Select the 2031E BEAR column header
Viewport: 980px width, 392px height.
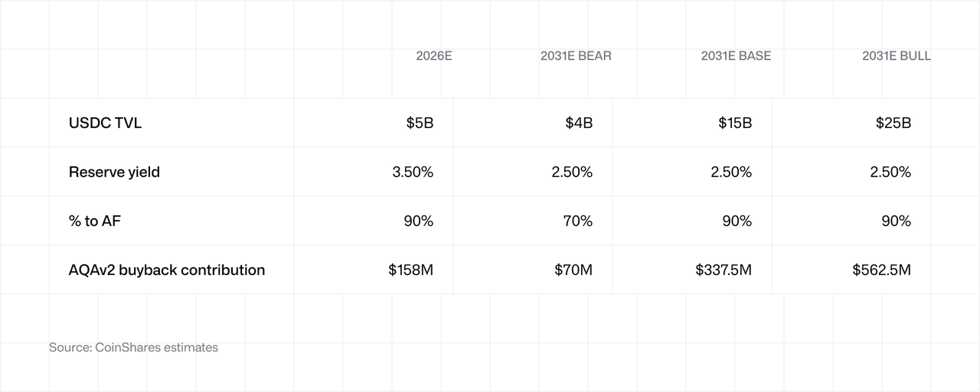click(576, 56)
